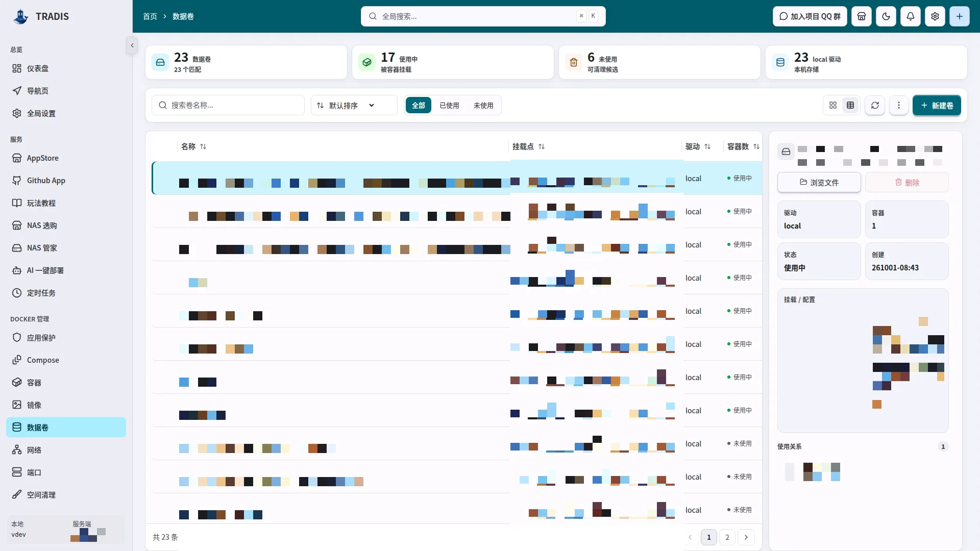
Task: Open Github App in sidebar
Action: point(66,181)
